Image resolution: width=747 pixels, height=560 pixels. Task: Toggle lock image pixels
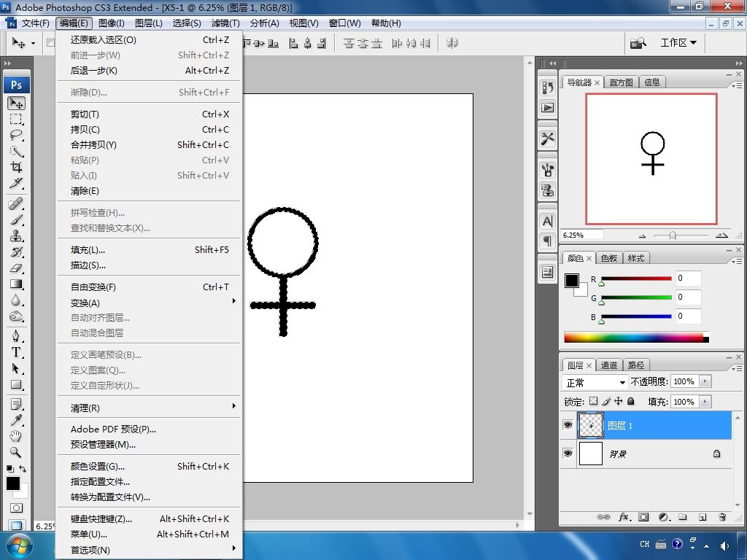pyautogui.click(x=606, y=401)
